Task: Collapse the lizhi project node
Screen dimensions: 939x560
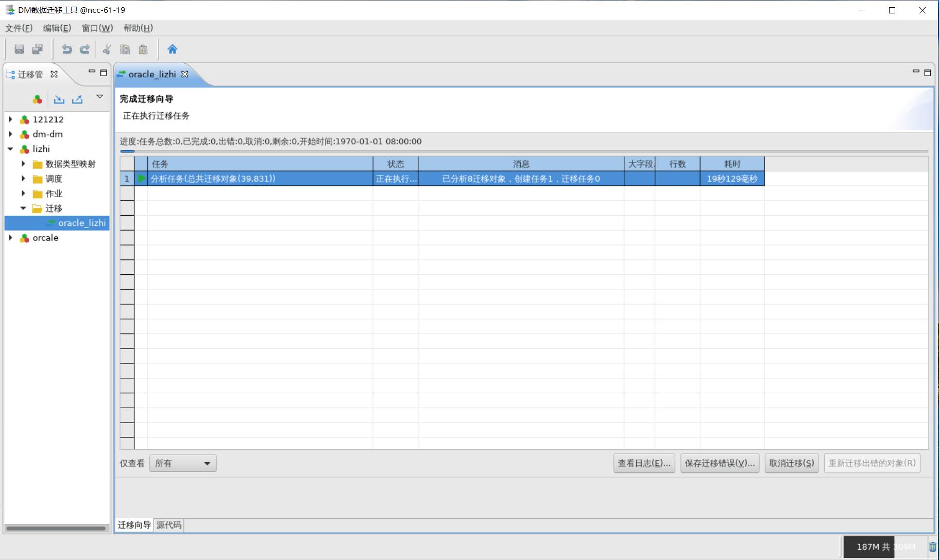Action: (x=10, y=149)
